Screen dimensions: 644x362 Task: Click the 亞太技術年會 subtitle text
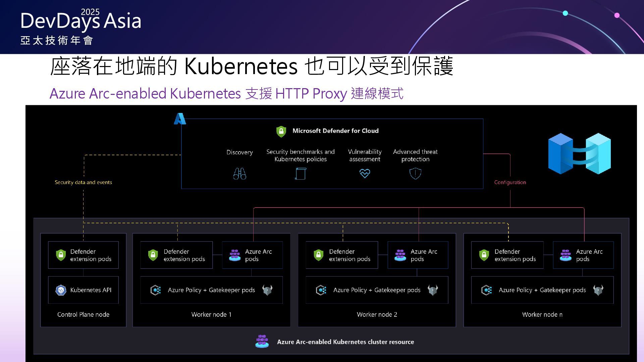56,41
